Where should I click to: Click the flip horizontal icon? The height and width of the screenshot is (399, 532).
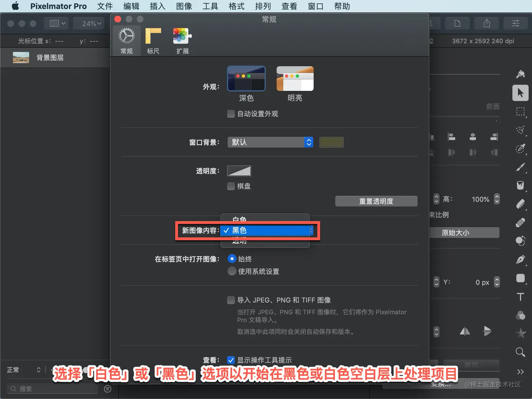(x=465, y=331)
